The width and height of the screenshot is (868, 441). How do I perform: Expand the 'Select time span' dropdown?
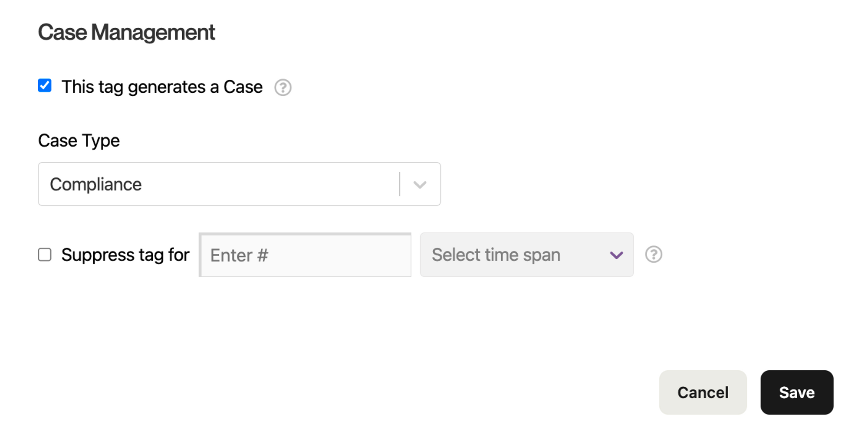point(526,255)
